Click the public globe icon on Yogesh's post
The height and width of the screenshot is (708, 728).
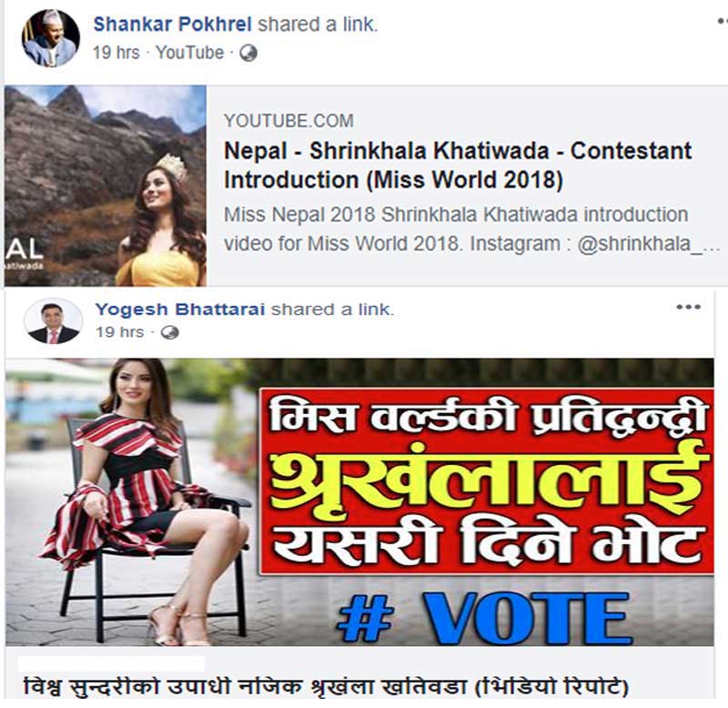169,332
